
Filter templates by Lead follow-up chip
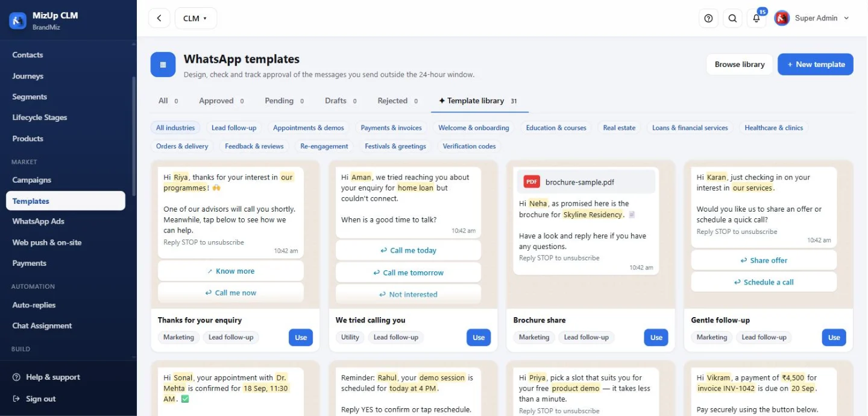pos(234,128)
